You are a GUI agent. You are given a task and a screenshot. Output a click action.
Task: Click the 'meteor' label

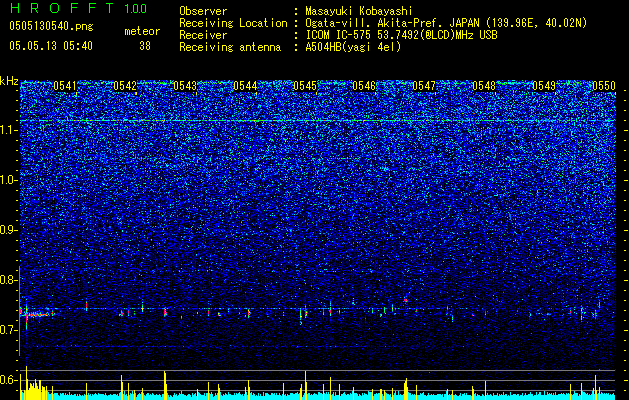pos(142,31)
